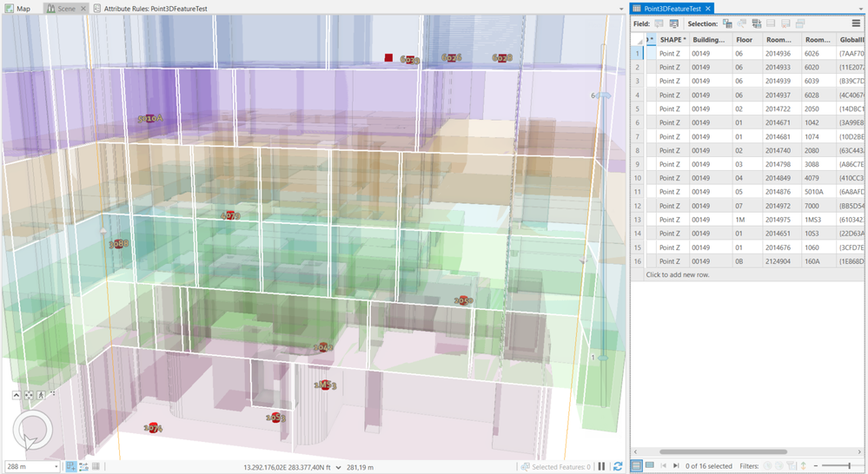Add a new field in attribute table

point(659,23)
